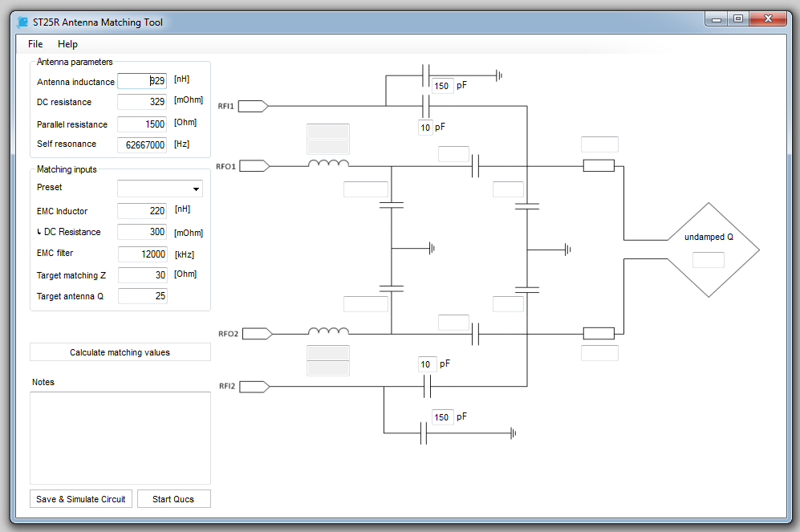Click the DC resistance field showing 329
800x532 pixels.
[x=142, y=102]
